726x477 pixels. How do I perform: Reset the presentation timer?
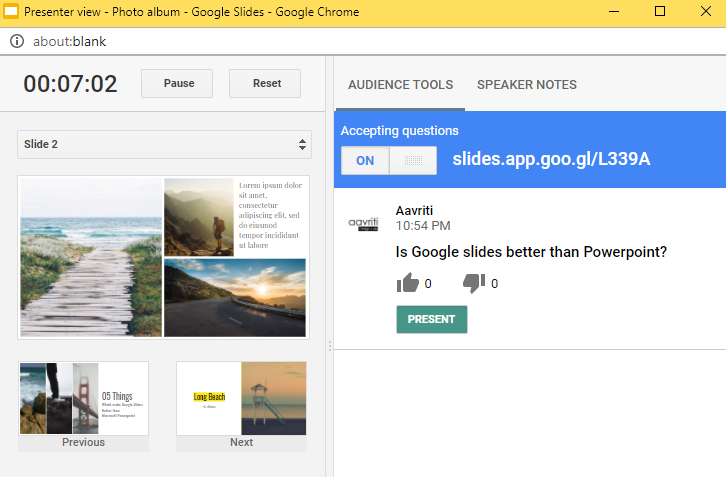point(265,83)
